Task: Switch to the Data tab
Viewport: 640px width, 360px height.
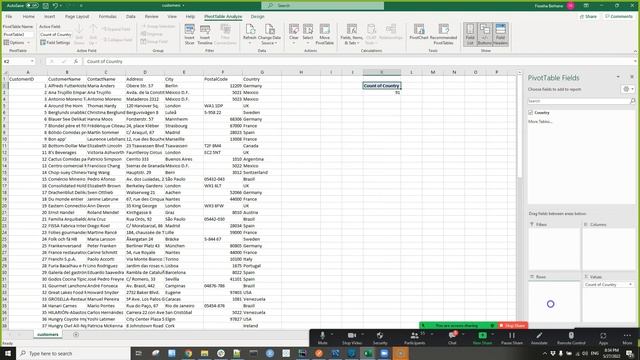Action: click(x=131, y=17)
